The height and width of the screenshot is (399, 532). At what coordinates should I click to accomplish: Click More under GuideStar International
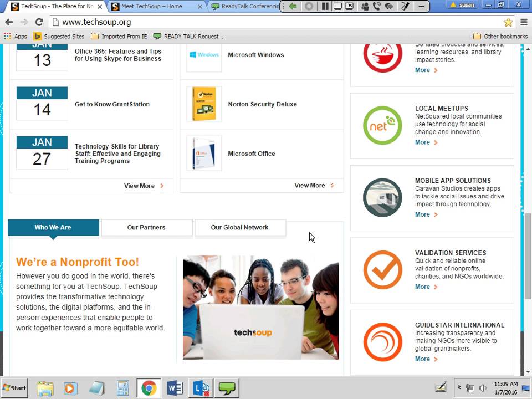pos(427,359)
